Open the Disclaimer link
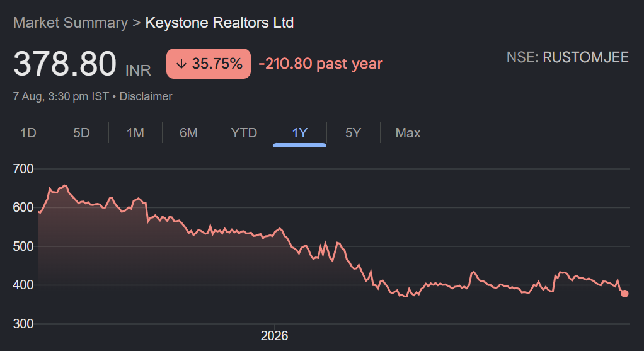The height and width of the screenshot is (351, 644). (146, 96)
